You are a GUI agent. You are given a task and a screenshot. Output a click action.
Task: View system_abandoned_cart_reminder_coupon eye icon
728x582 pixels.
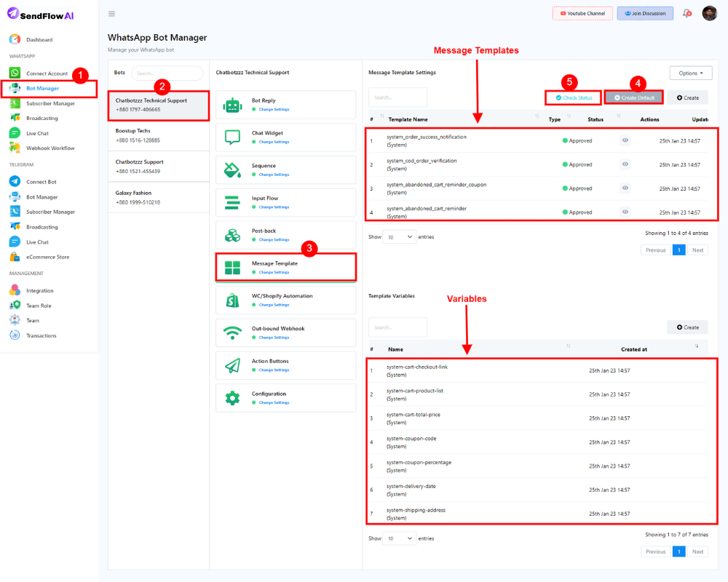point(625,188)
